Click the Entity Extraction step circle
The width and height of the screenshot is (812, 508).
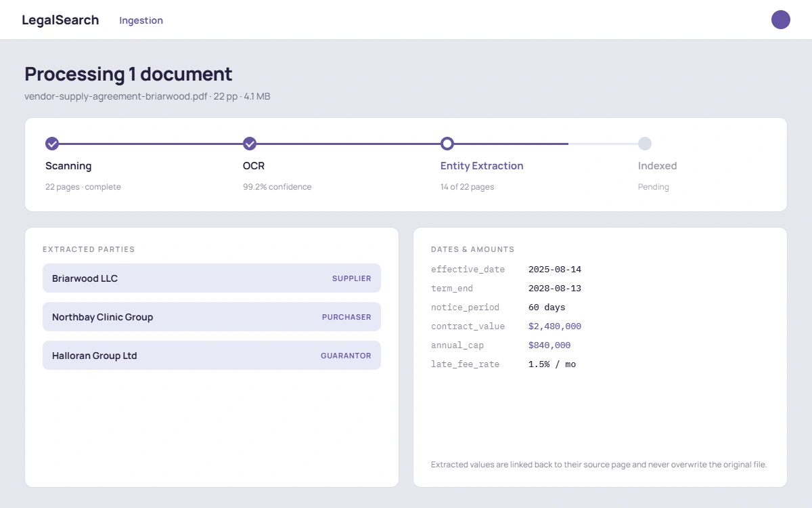[x=447, y=144]
